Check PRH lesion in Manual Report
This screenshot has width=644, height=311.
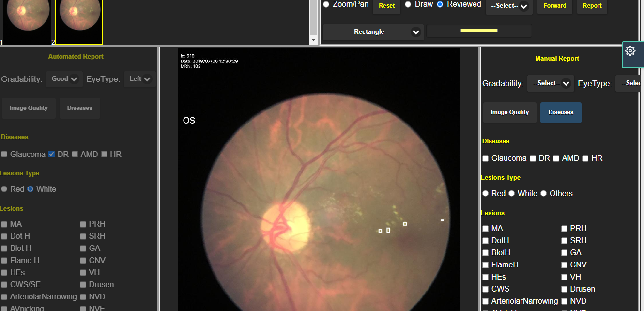point(565,229)
